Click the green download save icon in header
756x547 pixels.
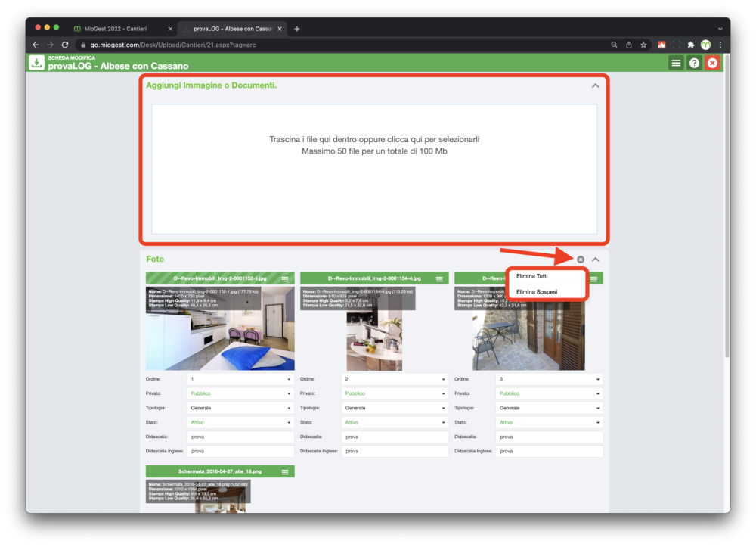(x=36, y=63)
